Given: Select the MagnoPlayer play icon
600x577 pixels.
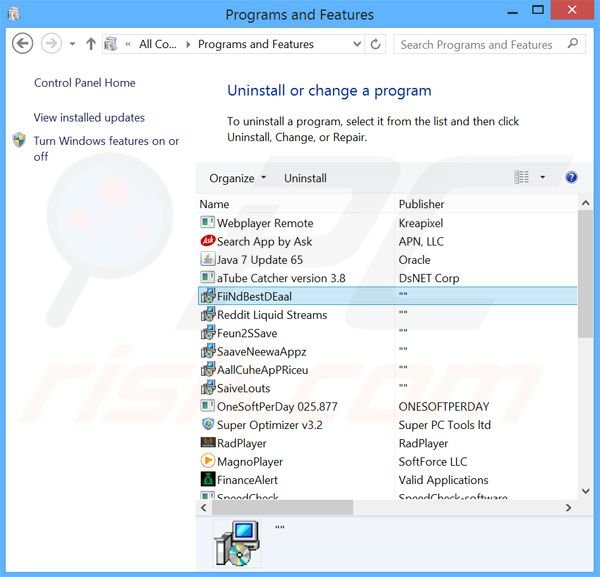Looking at the screenshot, I should click(207, 461).
